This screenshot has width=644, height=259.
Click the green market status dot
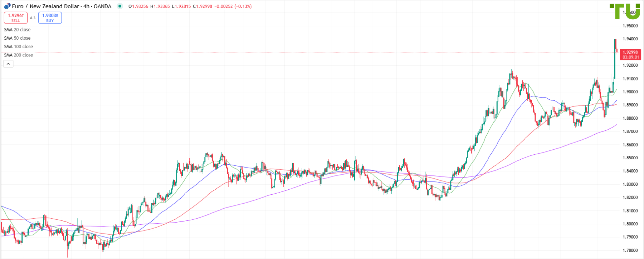coord(120,6)
